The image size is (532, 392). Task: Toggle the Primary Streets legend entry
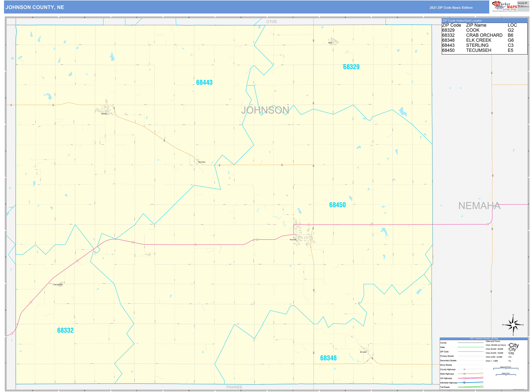click(x=470, y=356)
